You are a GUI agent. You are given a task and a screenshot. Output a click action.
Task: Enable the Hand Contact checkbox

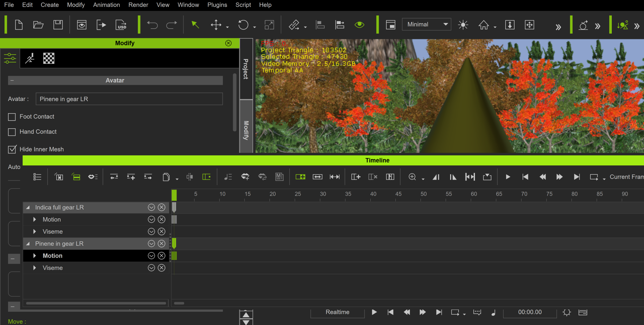click(12, 132)
